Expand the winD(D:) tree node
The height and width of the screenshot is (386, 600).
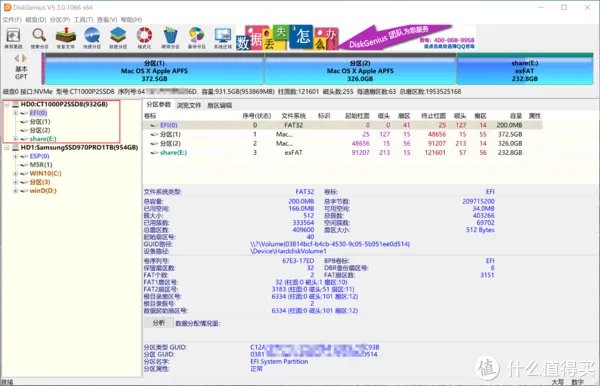click(x=15, y=191)
